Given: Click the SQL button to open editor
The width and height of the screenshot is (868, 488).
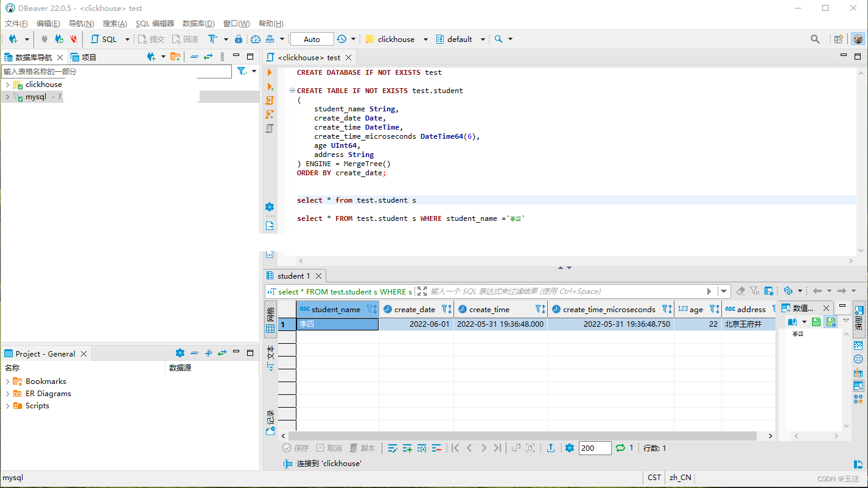Looking at the screenshot, I should coord(104,39).
